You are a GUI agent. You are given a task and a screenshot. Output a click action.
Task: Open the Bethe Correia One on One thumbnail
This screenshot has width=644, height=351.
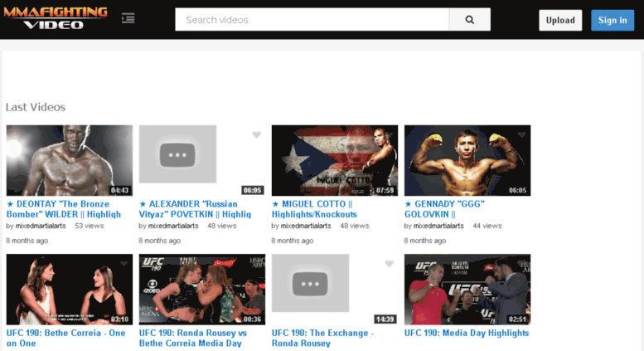click(x=70, y=290)
